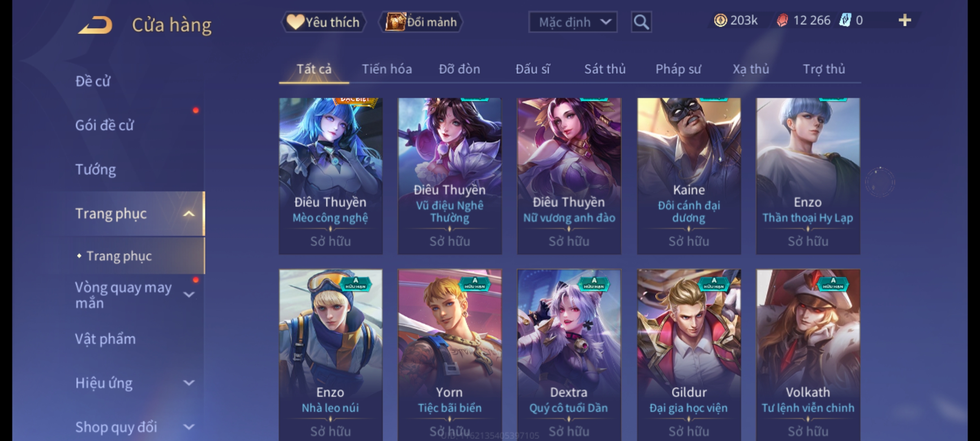The image size is (980, 441).
Task: Open the Mặc định sort dropdown
Action: click(x=572, y=22)
